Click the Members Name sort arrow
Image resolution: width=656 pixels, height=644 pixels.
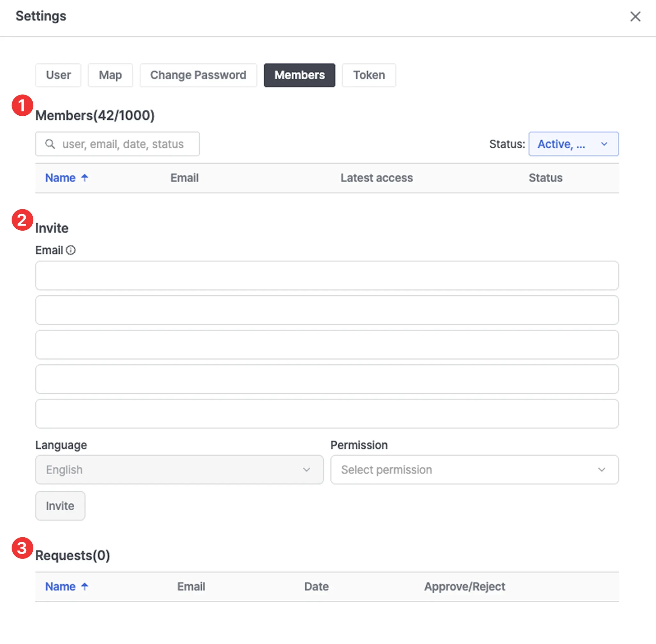[x=85, y=178]
